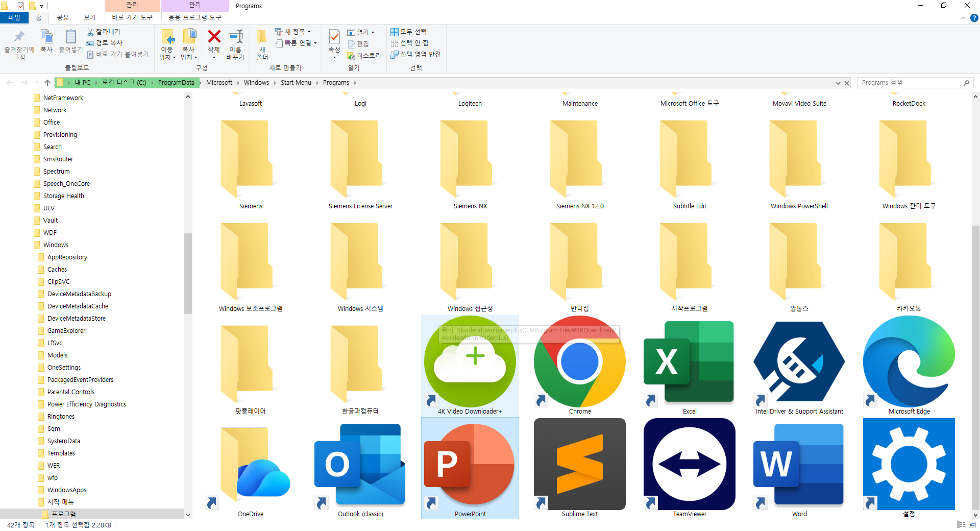
Task: Open the Chrome shortcut icon
Action: tap(580, 361)
